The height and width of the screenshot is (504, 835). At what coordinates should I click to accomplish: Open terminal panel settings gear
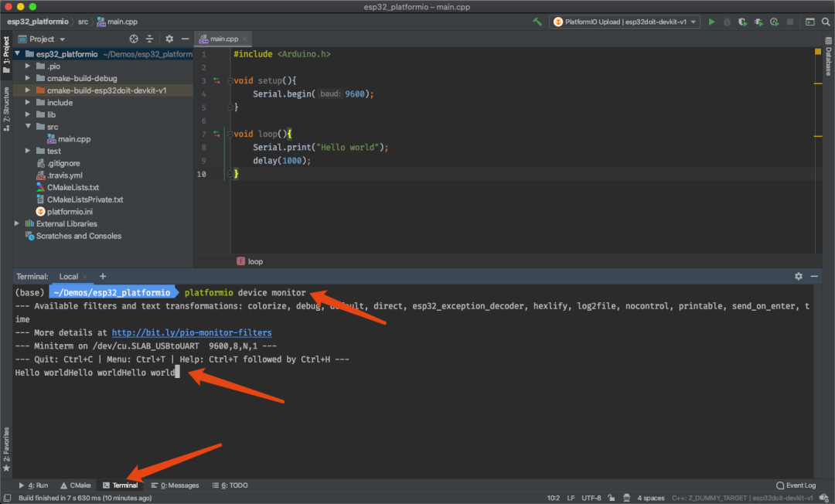point(799,276)
